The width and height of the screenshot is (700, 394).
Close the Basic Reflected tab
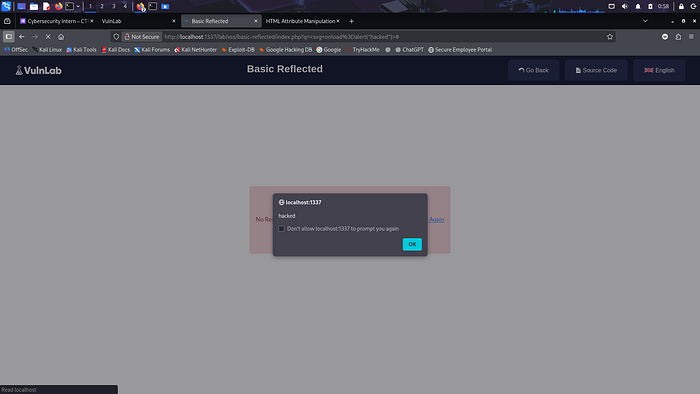tap(256, 21)
